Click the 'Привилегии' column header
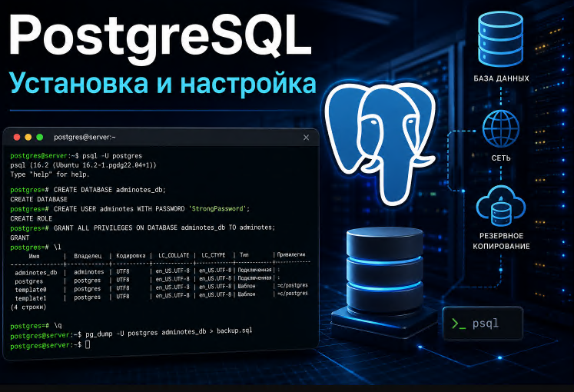The height and width of the screenshot is (392, 574). 291,254
